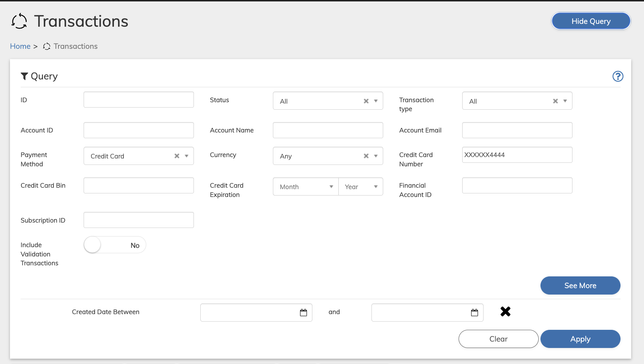Expand the Status dropdown
This screenshot has height=364, width=644.
376,101
